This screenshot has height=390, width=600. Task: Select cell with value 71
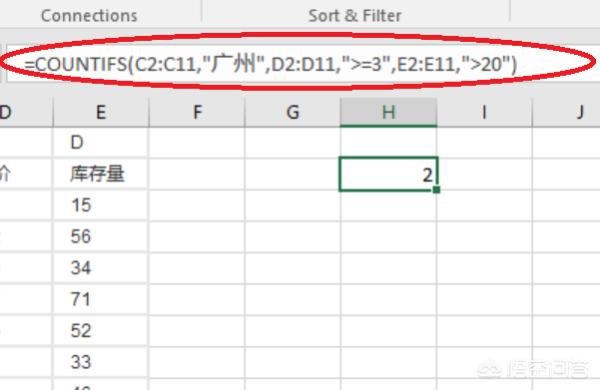pos(101,300)
